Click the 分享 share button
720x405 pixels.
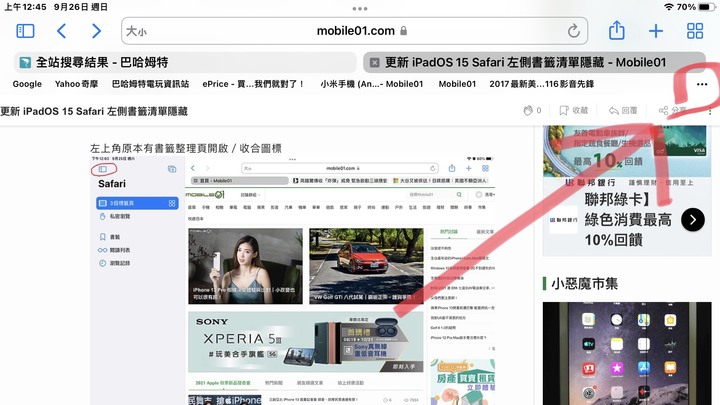point(673,110)
